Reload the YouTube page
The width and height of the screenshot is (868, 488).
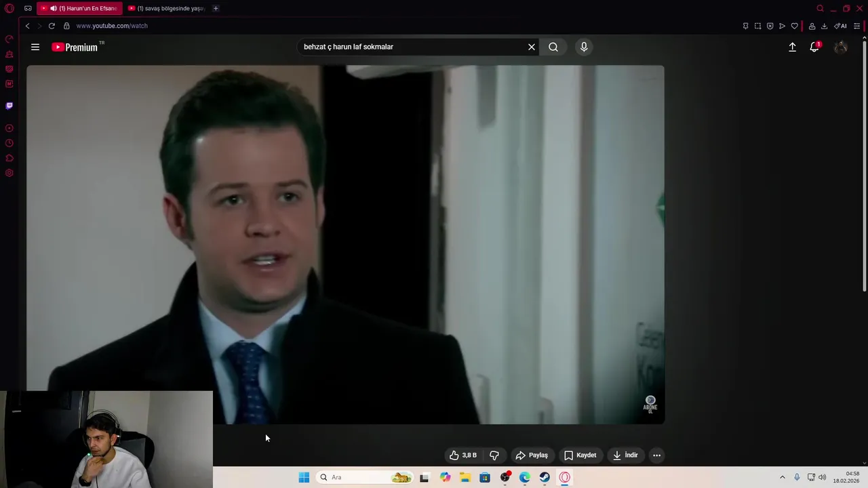[x=52, y=26]
